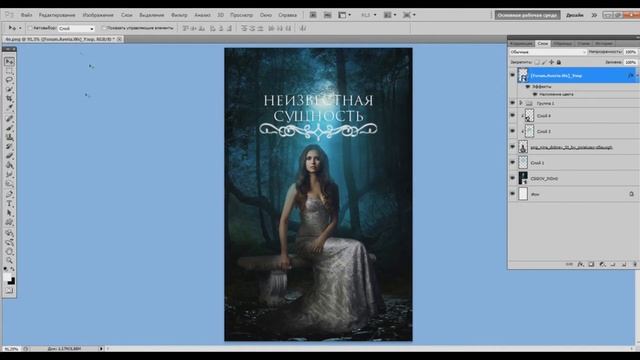Hide the top selected layer's eye icon
Viewport: 640px width, 360px height.
tap(513, 75)
